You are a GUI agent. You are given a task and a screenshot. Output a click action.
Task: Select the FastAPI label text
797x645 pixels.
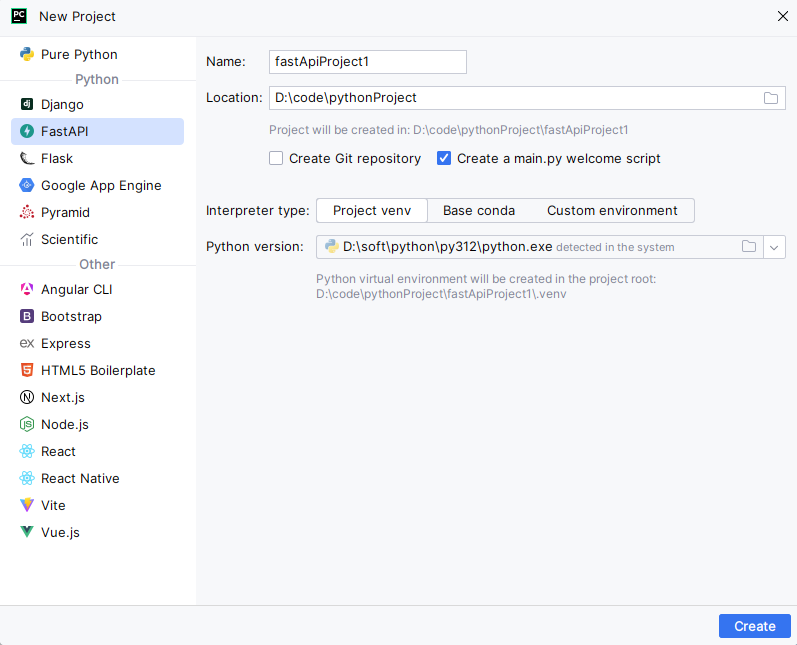(65, 132)
